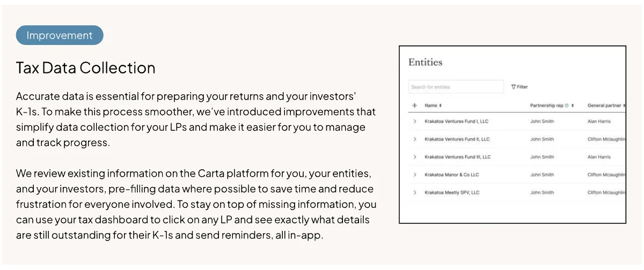The width and height of the screenshot is (644, 270).
Task: Expand Krakatoa Ventures Fund I, LLC row
Action: click(415, 122)
